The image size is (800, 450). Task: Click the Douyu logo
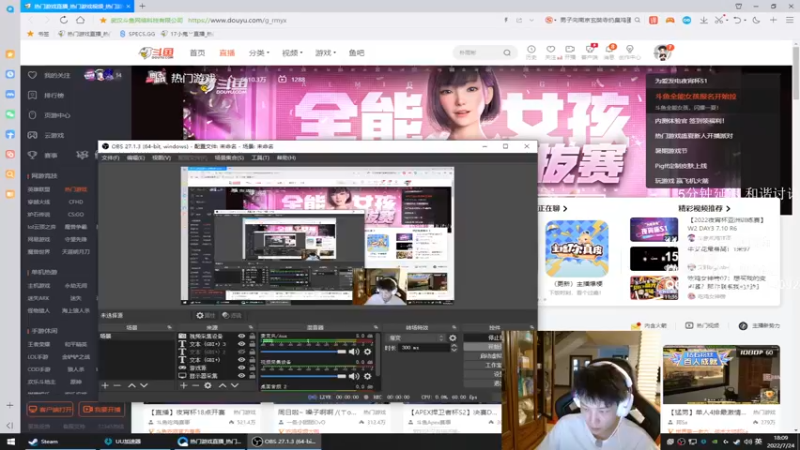tap(156, 53)
